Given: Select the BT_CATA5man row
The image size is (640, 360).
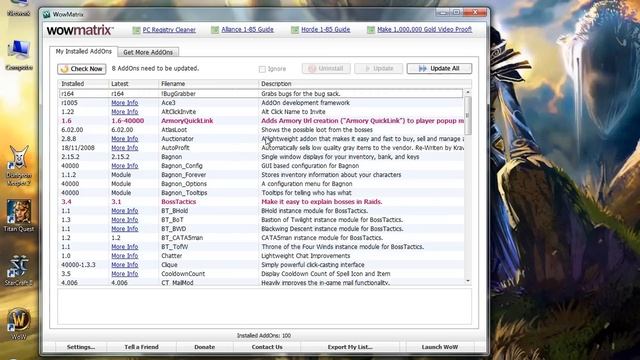Looking at the screenshot, I should (x=261, y=238).
